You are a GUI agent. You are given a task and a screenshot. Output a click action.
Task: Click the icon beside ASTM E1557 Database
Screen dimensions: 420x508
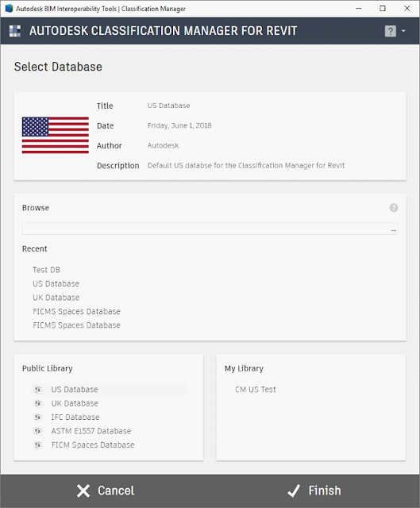pyautogui.click(x=38, y=431)
